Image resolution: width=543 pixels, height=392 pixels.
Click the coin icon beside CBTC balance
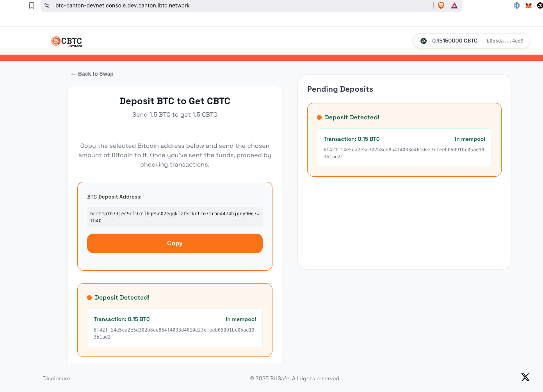point(424,41)
